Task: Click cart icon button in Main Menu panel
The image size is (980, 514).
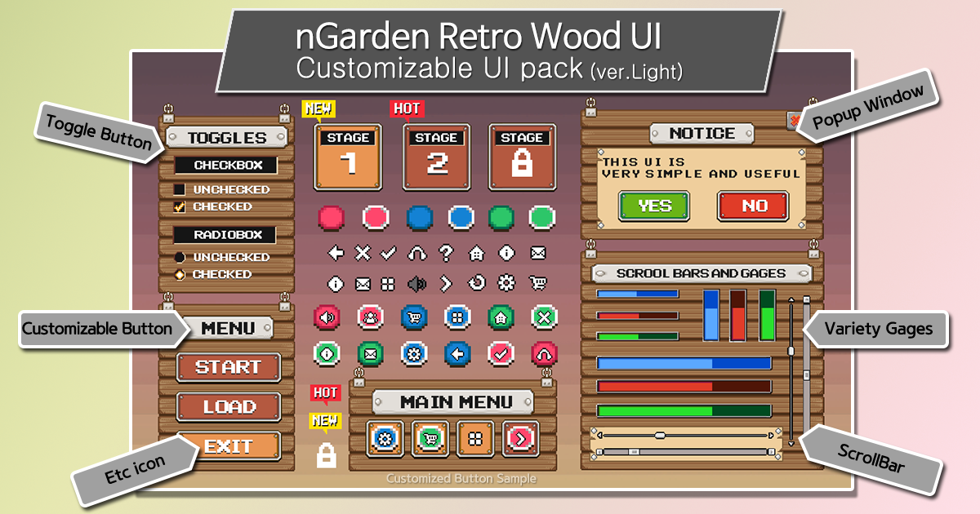Action: [x=430, y=439]
